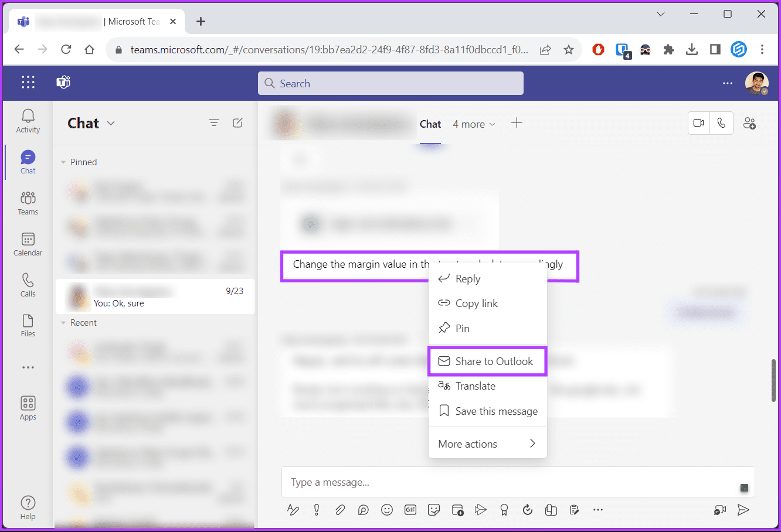Collapse the Pinned conversations section
The width and height of the screenshot is (781, 532).
(x=62, y=162)
